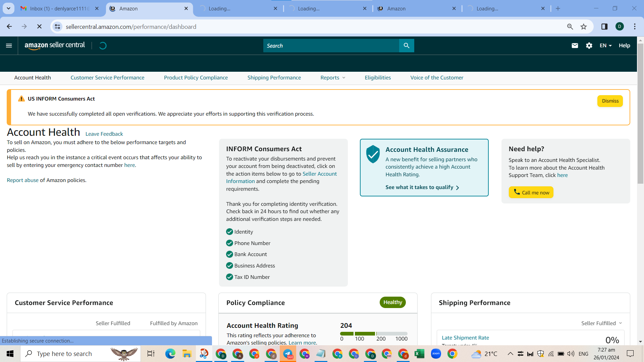Open the Windows Start menu
The image size is (644, 362).
click(10, 354)
